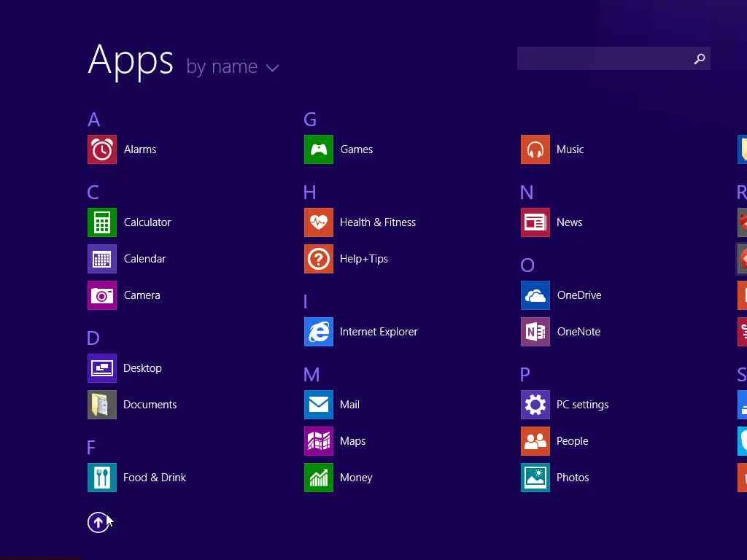Open the 'by name' sort dropdown
Image resolution: width=747 pixels, height=560 pixels.
pyautogui.click(x=233, y=66)
